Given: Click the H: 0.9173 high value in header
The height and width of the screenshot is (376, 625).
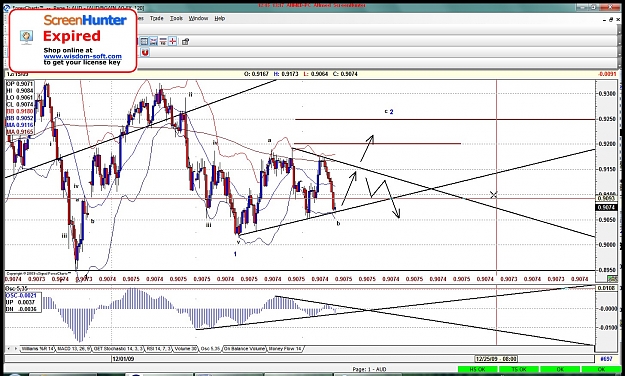Looking at the screenshot, I should click(286, 74).
